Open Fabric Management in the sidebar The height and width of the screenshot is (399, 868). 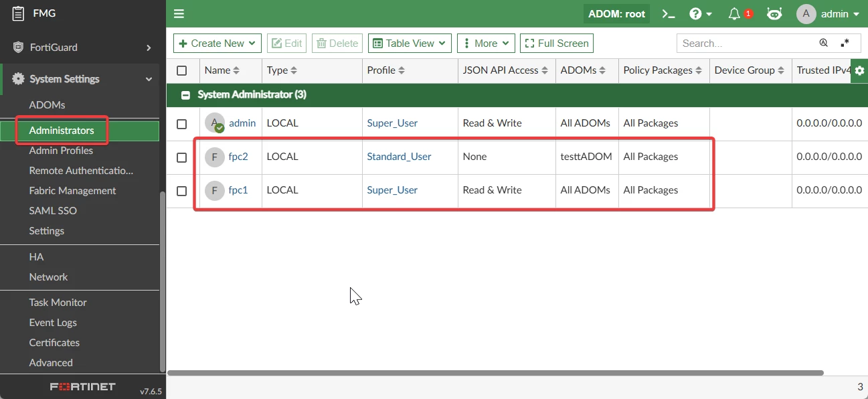tap(72, 191)
